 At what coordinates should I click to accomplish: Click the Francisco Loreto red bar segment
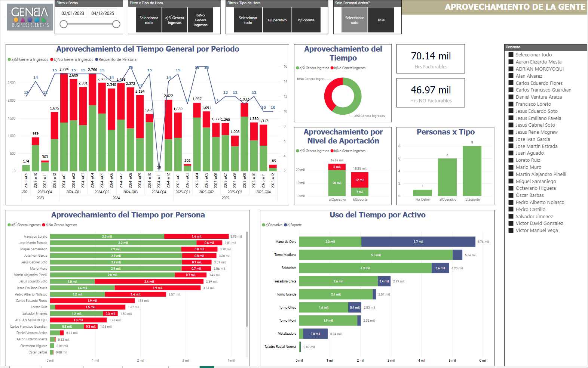pyautogui.click(x=196, y=236)
